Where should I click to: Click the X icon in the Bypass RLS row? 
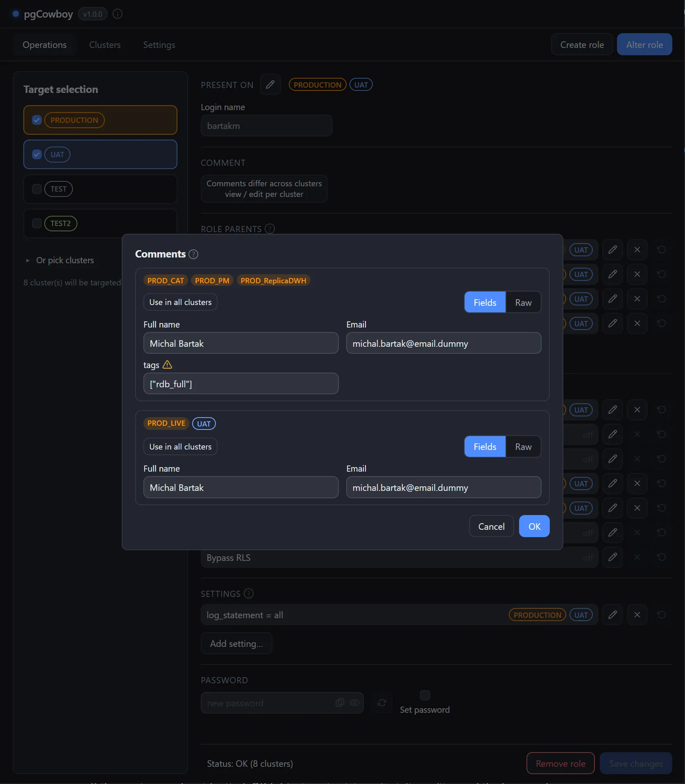(x=637, y=557)
